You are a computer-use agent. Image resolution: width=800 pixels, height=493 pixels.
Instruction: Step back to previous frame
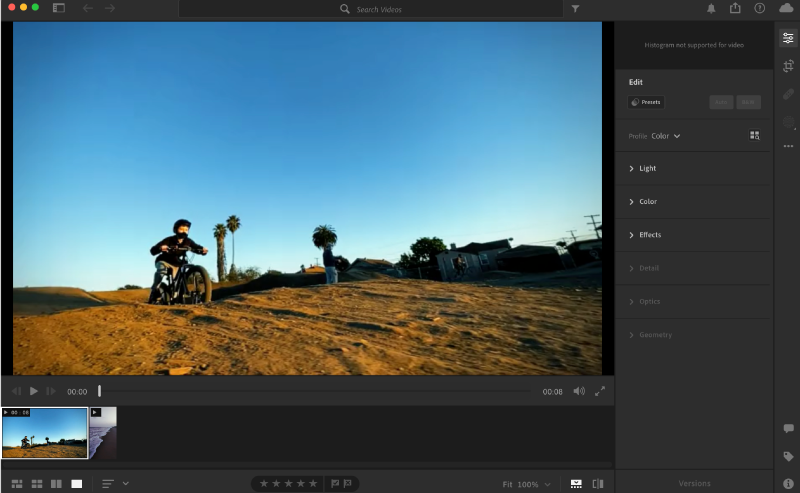[x=16, y=391]
